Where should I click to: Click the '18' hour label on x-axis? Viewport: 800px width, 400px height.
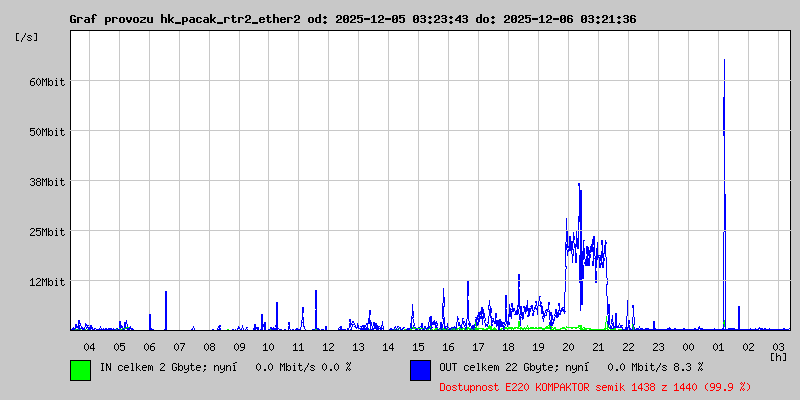click(x=509, y=347)
